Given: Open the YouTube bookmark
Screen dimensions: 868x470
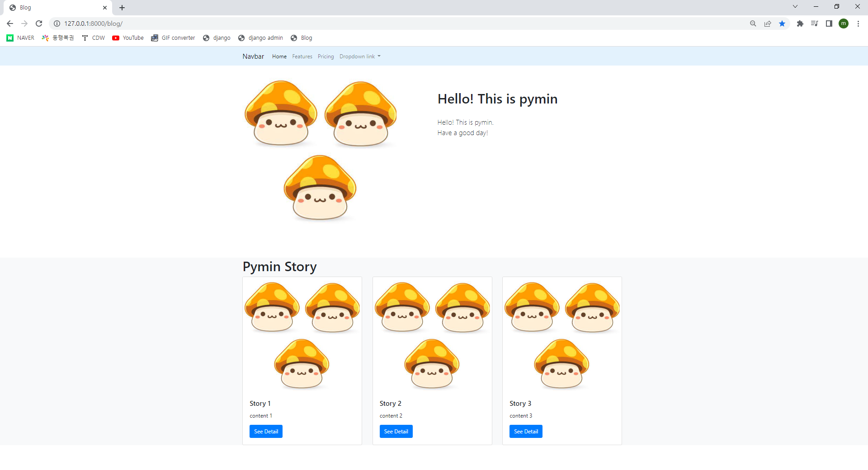Looking at the screenshot, I should [128, 38].
